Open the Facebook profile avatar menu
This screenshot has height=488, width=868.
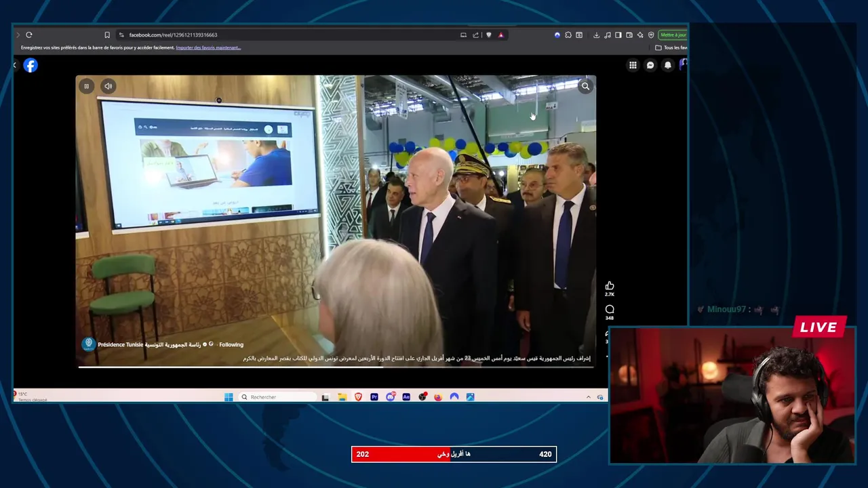click(683, 64)
